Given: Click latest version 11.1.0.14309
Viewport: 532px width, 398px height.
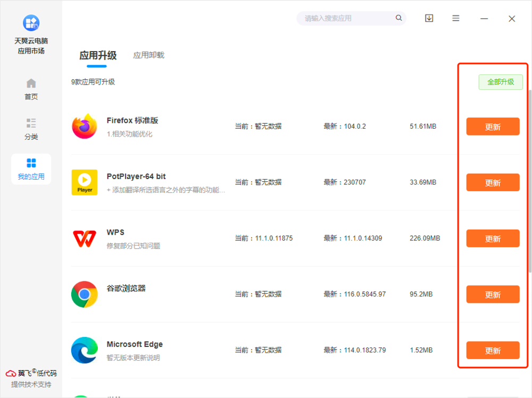Looking at the screenshot, I should pos(363,239).
